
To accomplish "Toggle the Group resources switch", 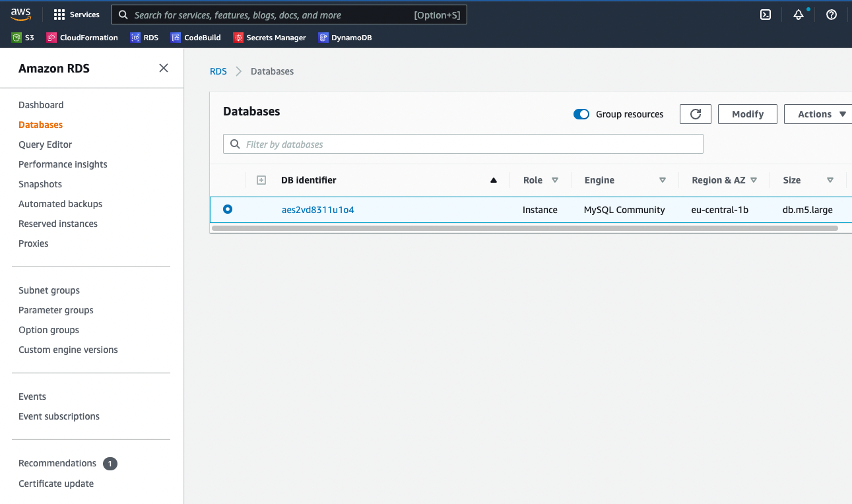I will (581, 114).
